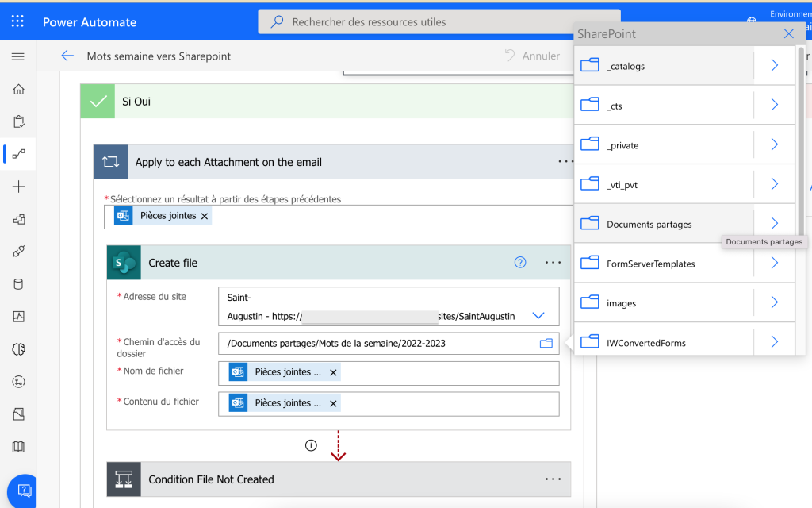
Task: Click the Nom de fichier input field
Action: pos(389,373)
